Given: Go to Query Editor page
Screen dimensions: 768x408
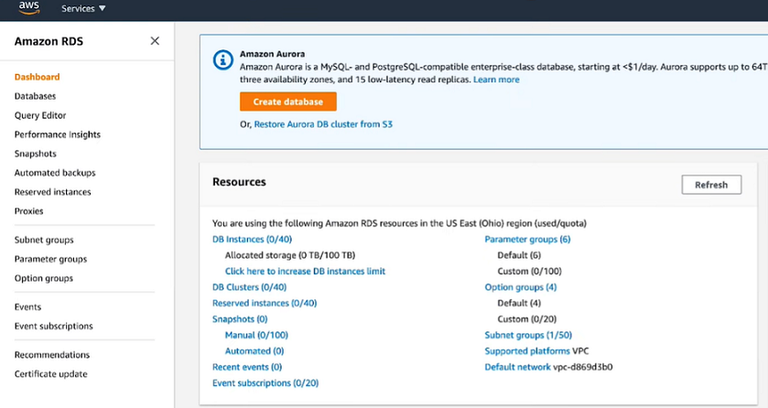Looking at the screenshot, I should pos(40,115).
